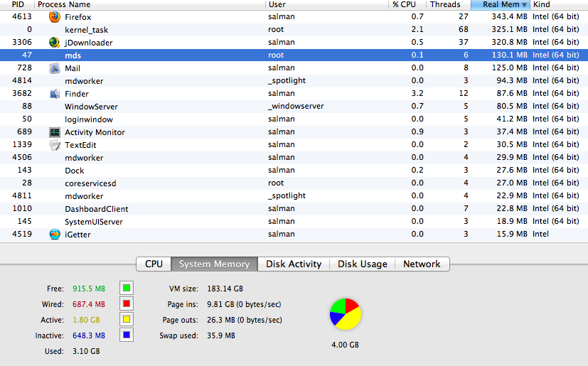Image resolution: width=588 pixels, height=366 pixels.
Task: Open the Disk Activity tab
Action: (x=294, y=264)
